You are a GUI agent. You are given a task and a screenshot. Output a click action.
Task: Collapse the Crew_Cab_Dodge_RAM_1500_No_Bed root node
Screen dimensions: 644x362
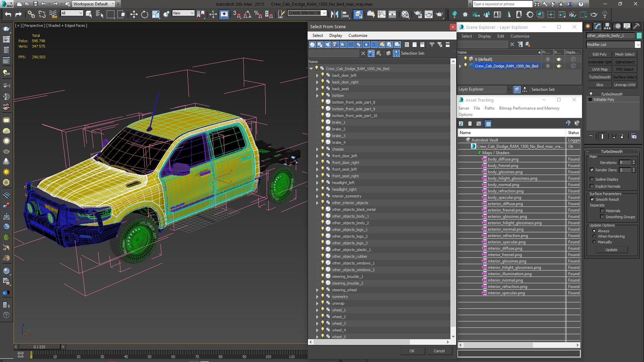[x=311, y=69]
